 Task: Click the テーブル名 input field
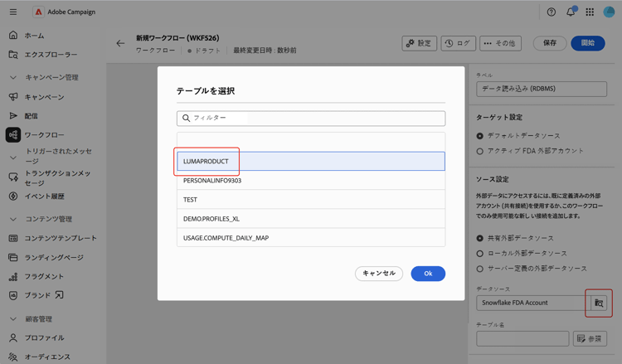[522, 339]
